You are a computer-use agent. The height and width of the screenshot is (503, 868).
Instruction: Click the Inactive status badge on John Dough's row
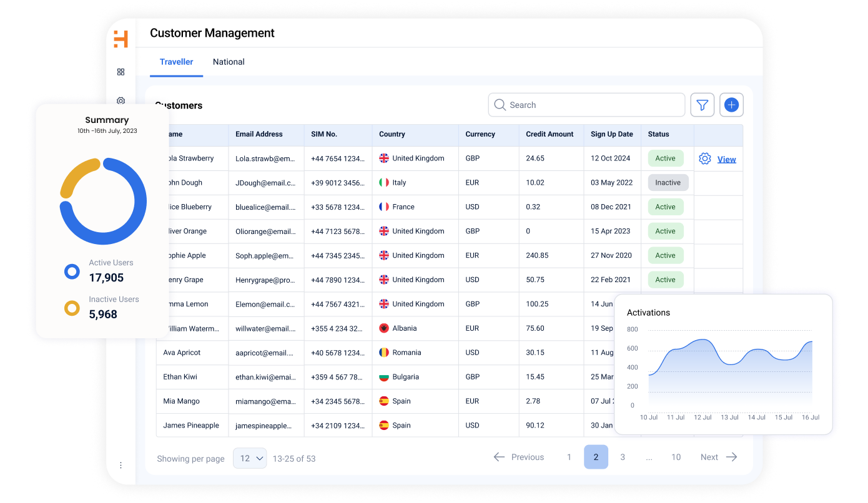tap(668, 182)
